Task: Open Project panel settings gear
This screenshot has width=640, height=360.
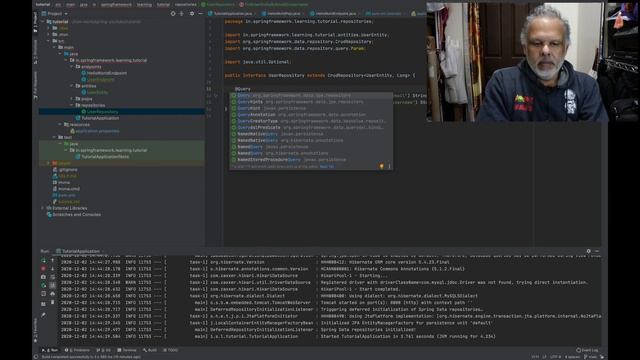Action: [x=192, y=13]
